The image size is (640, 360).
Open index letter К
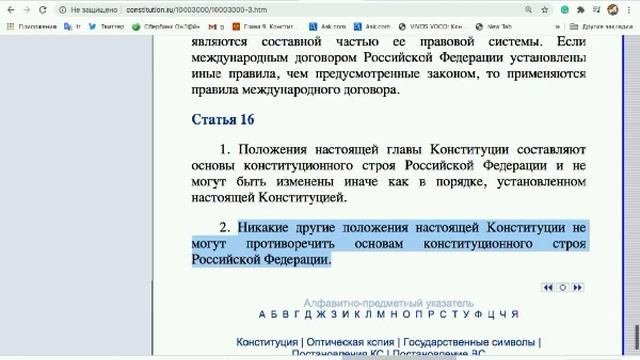[357, 314]
